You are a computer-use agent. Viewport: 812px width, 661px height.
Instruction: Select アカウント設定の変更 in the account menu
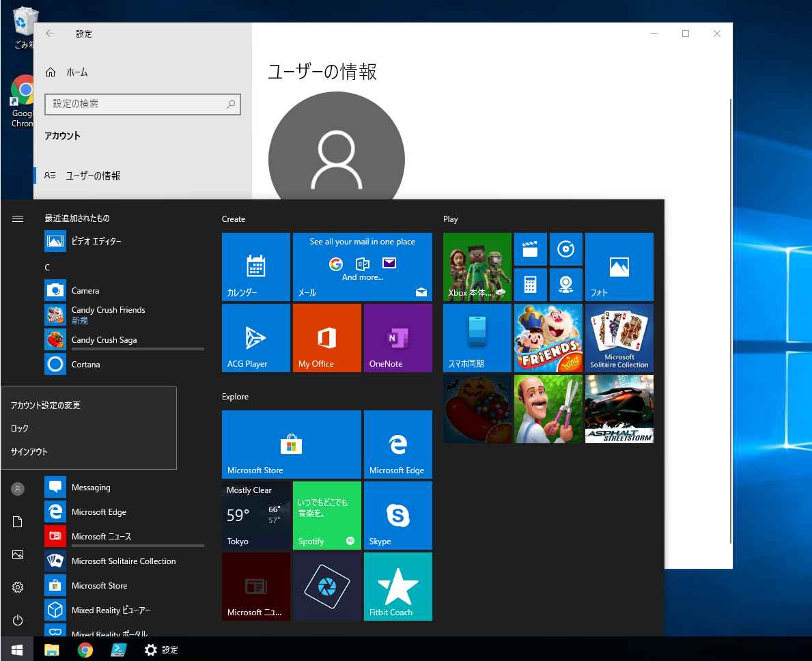point(89,406)
